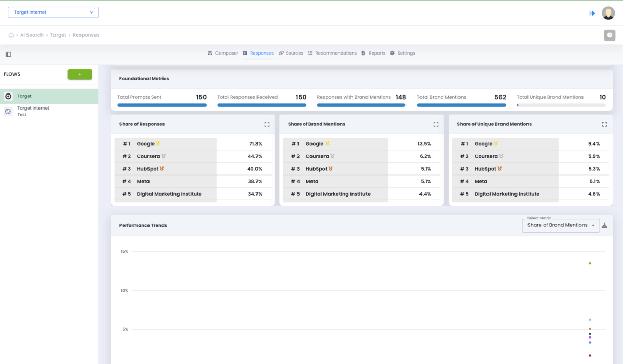Screen dimensions: 623x364
Task: Click Google gold medal in Share of Brand Mentions
Action: point(327,144)
